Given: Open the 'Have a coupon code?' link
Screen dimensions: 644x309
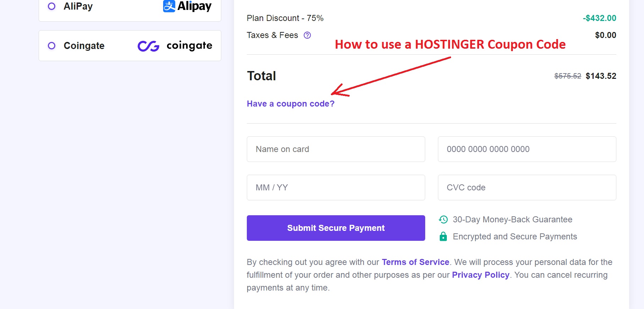Looking at the screenshot, I should 290,104.
